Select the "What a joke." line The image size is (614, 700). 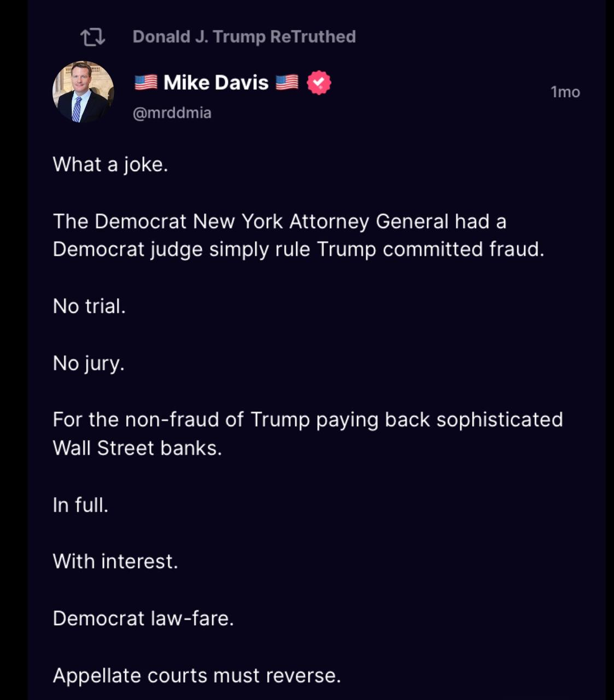pos(110,164)
